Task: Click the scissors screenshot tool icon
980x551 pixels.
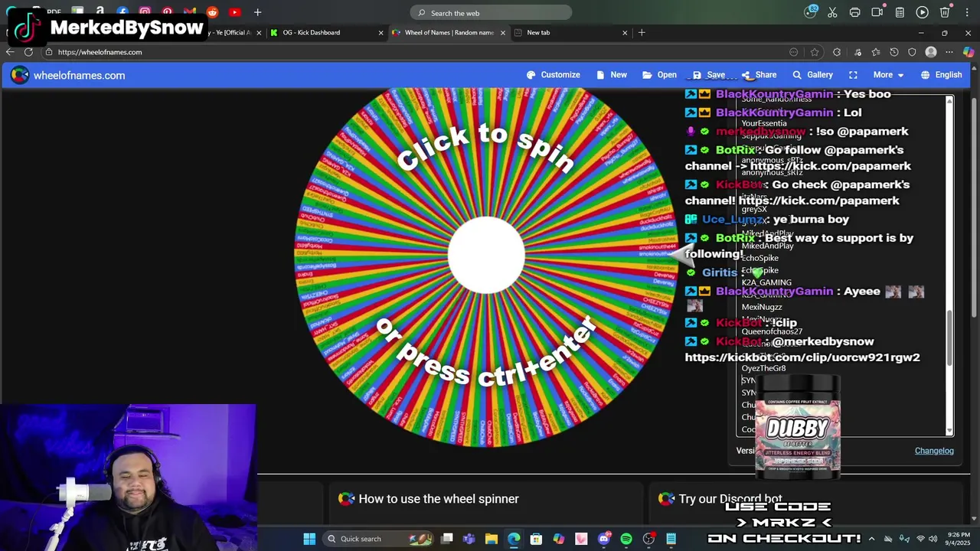Action: coord(832,12)
